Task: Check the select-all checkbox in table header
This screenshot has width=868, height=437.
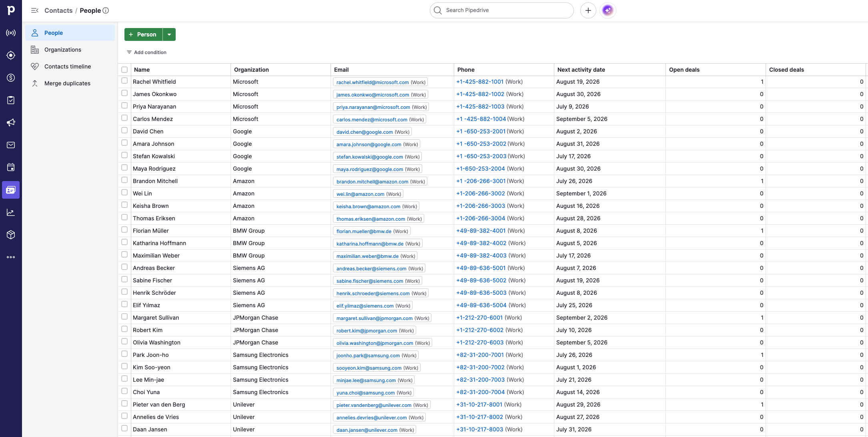Action: pyautogui.click(x=124, y=70)
